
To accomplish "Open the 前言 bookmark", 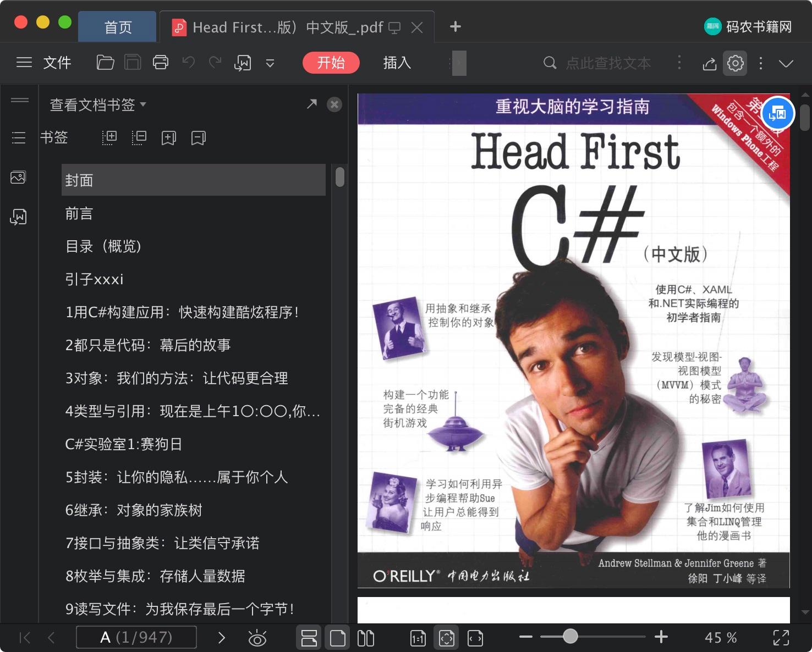I will coord(194,213).
